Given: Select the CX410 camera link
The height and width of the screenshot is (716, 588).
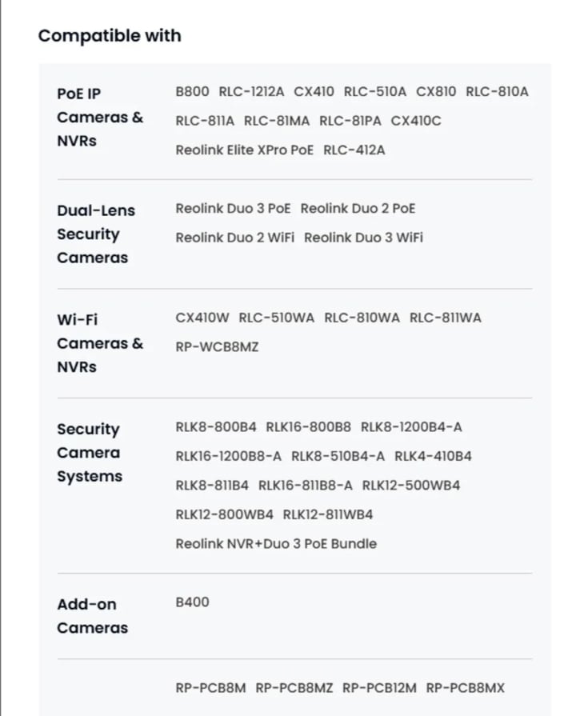Looking at the screenshot, I should 314,91.
